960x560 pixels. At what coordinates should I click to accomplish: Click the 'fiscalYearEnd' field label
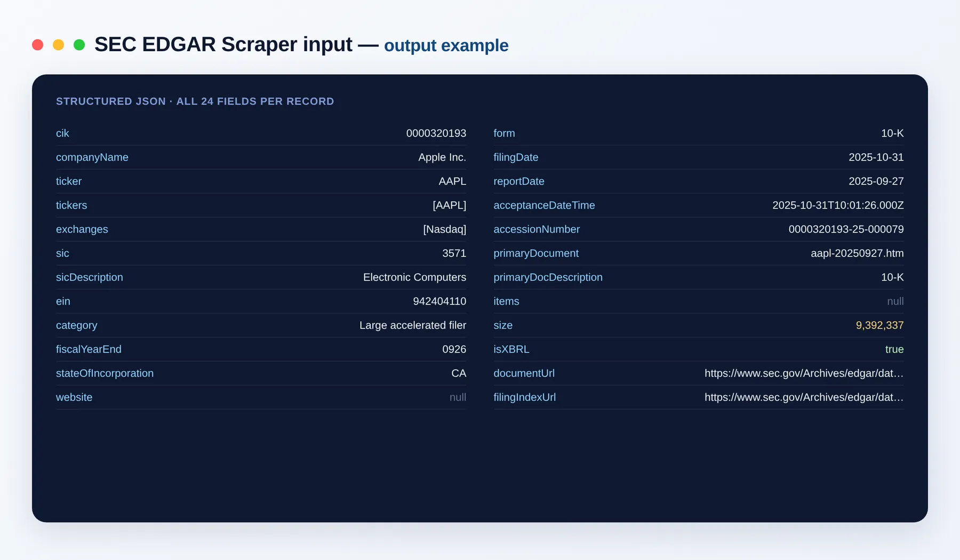(x=89, y=349)
